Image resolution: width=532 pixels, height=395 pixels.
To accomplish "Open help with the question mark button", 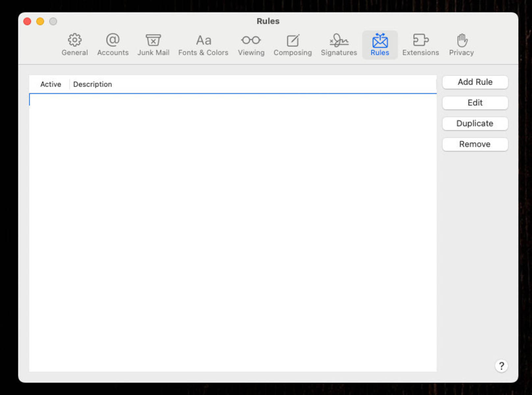I will (x=501, y=366).
